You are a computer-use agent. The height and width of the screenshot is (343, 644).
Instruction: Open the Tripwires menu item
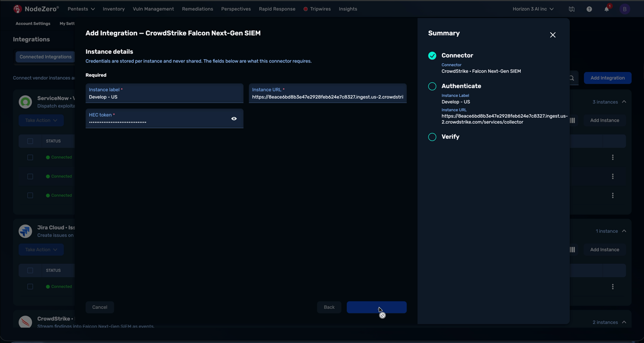click(x=320, y=9)
